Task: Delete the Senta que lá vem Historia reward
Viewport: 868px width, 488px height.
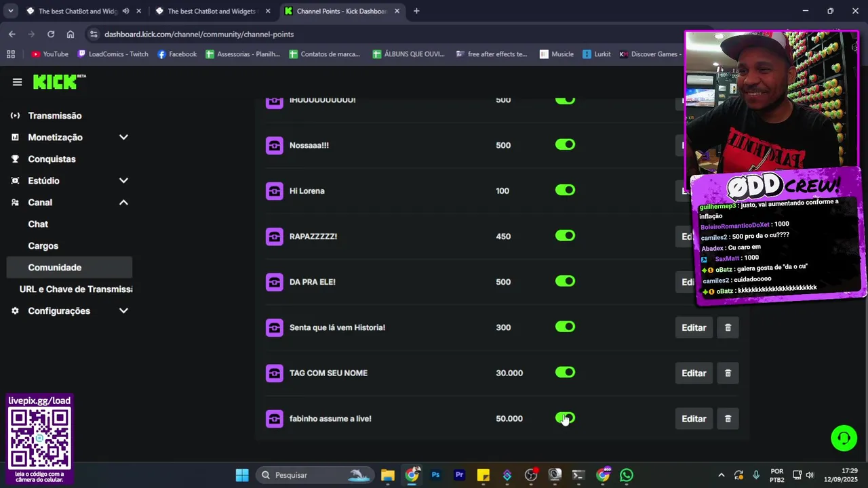Action: tap(728, 327)
